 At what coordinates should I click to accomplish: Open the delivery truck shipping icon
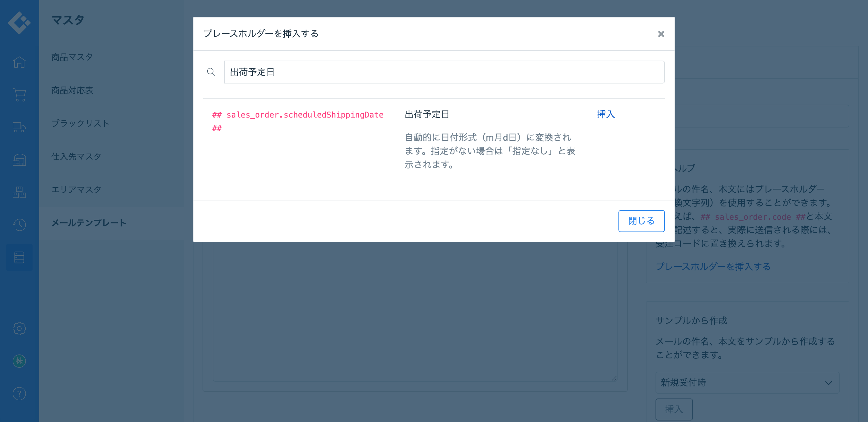click(19, 128)
